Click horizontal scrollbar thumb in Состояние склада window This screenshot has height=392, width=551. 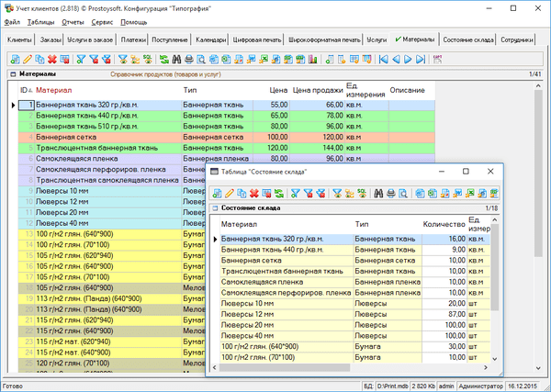pyautogui.click(x=285, y=367)
